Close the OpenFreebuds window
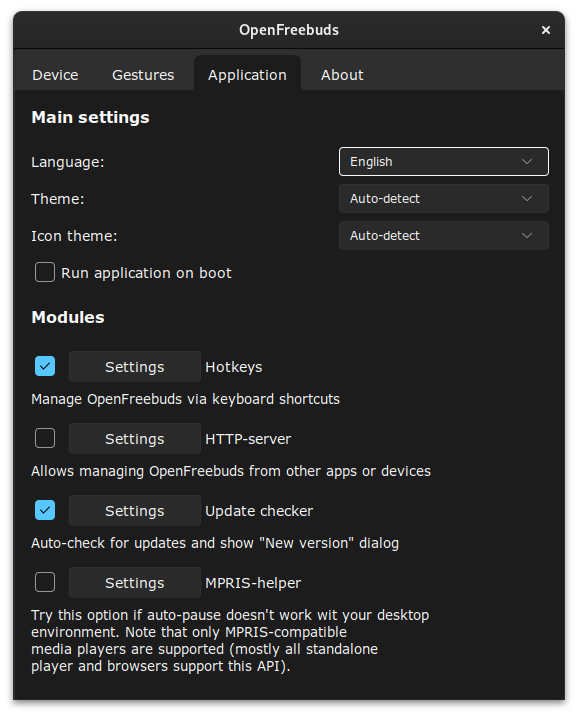Viewport: 578px width, 716px height. [546, 30]
